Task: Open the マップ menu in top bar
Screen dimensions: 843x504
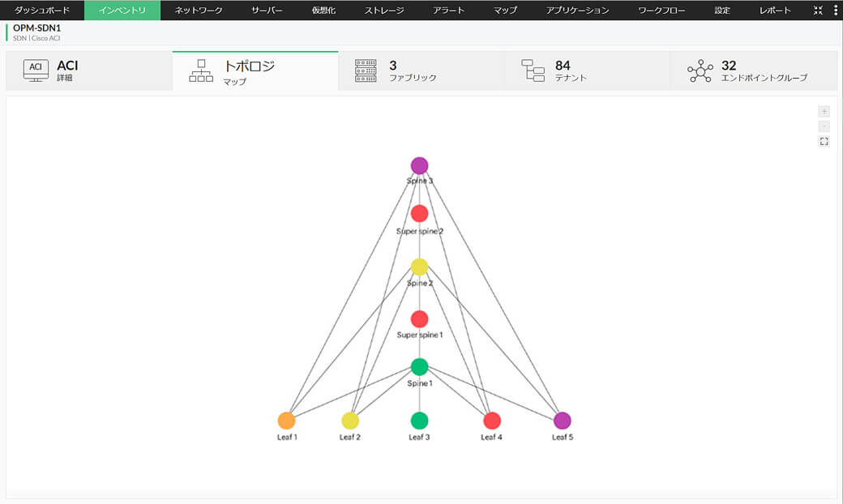Action: (505, 11)
